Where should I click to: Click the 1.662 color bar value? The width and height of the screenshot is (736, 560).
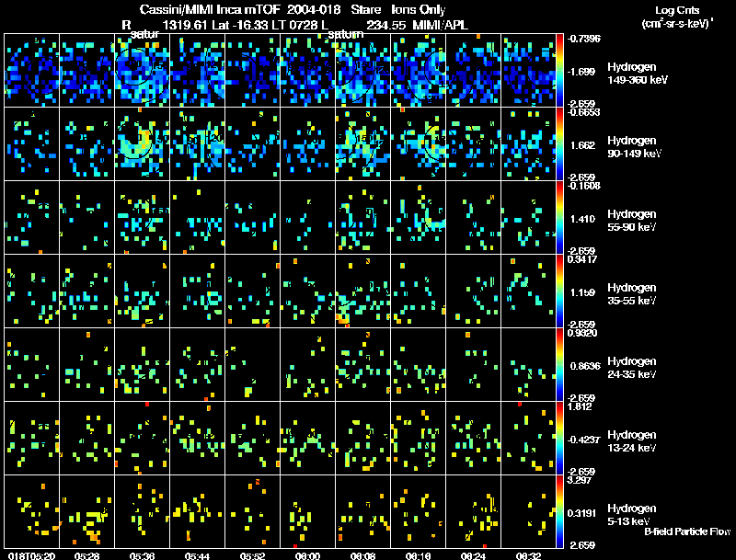(x=582, y=145)
